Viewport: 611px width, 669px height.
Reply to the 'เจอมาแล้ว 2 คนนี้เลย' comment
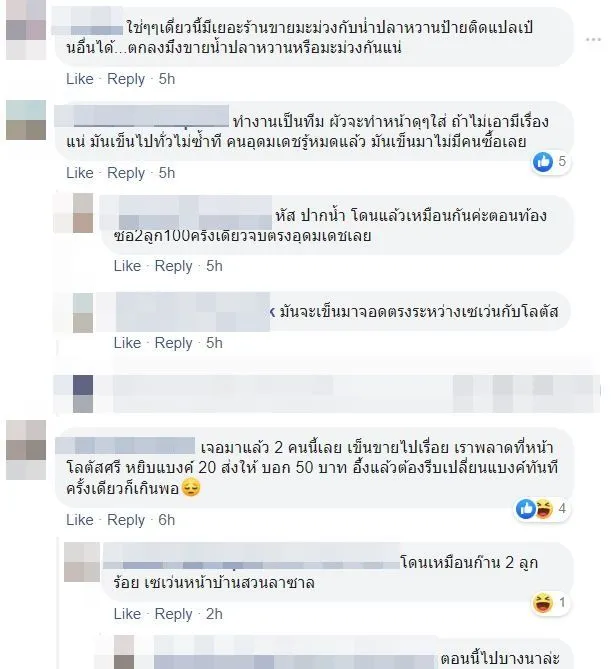(126, 520)
